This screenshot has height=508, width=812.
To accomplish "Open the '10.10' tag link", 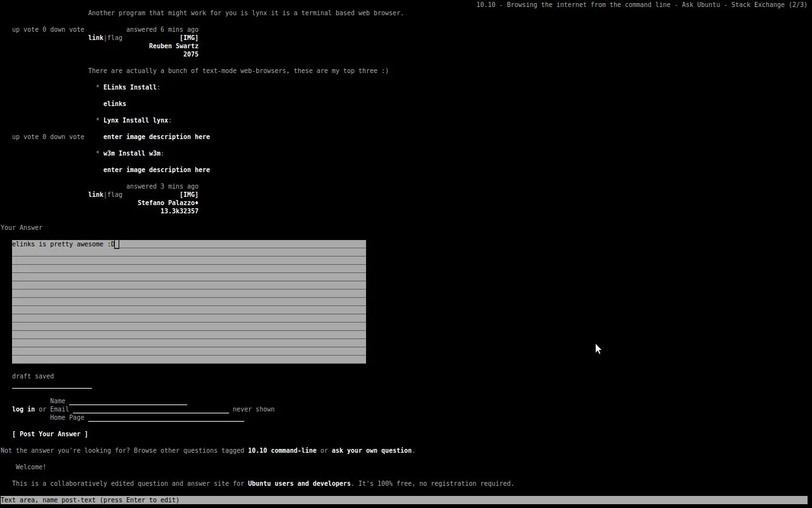I will point(258,450).
